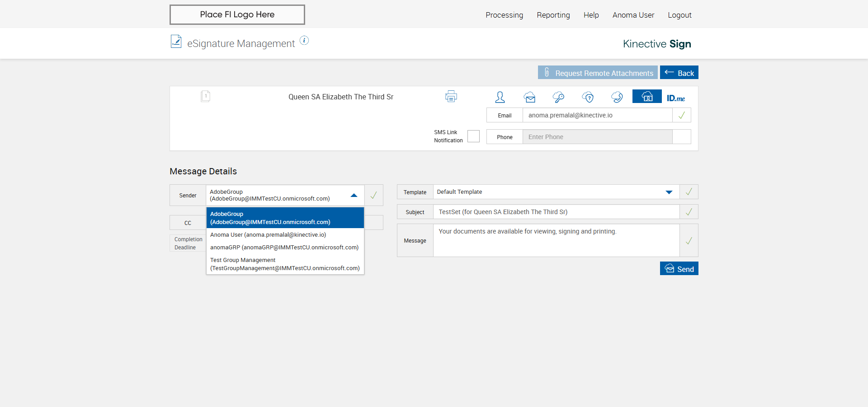Image resolution: width=868 pixels, height=407 pixels.
Task: Click Request Remote Attachments button
Action: [x=597, y=73]
